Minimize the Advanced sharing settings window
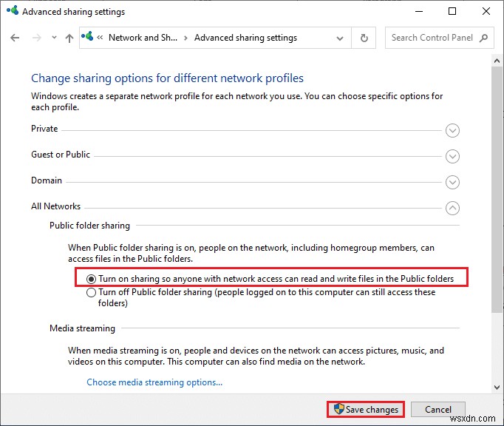This screenshot has width=504, height=426. point(419,12)
